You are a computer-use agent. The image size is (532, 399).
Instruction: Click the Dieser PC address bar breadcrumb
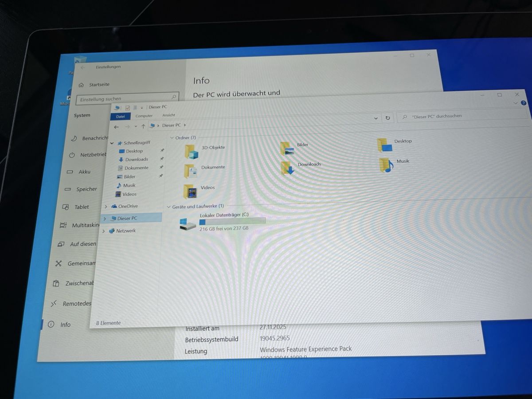tap(172, 125)
